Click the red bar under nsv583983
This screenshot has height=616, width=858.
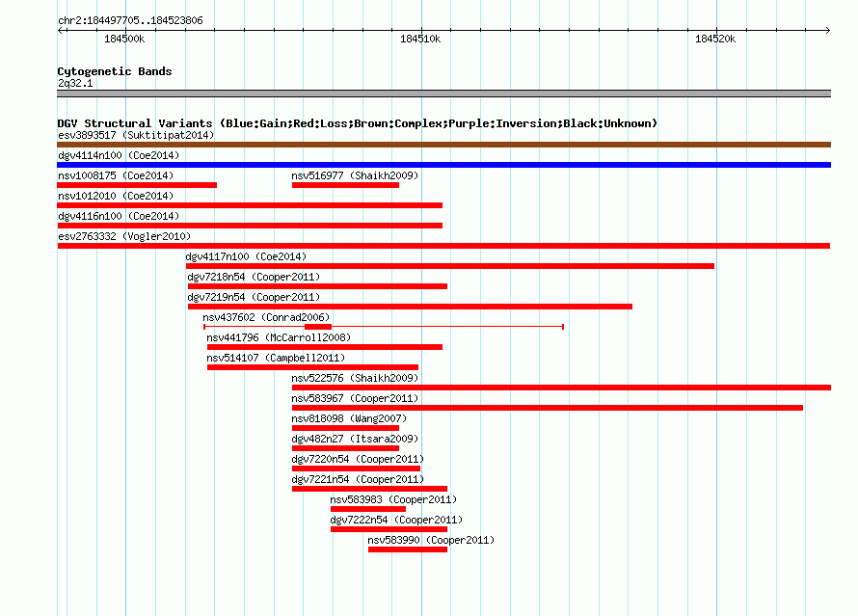[x=368, y=509]
